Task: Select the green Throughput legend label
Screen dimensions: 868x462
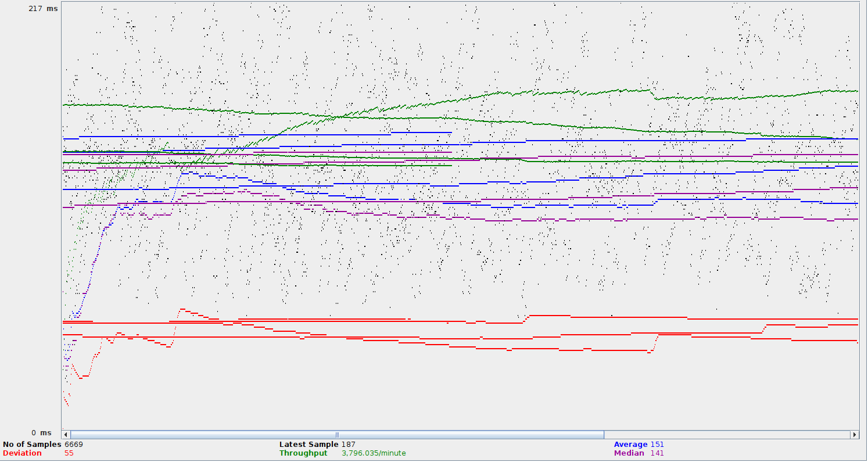Action: pos(303,453)
